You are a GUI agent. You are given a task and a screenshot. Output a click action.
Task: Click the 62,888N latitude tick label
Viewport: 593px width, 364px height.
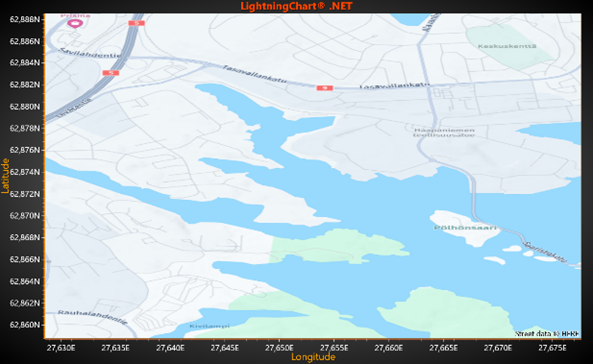[25, 19]
